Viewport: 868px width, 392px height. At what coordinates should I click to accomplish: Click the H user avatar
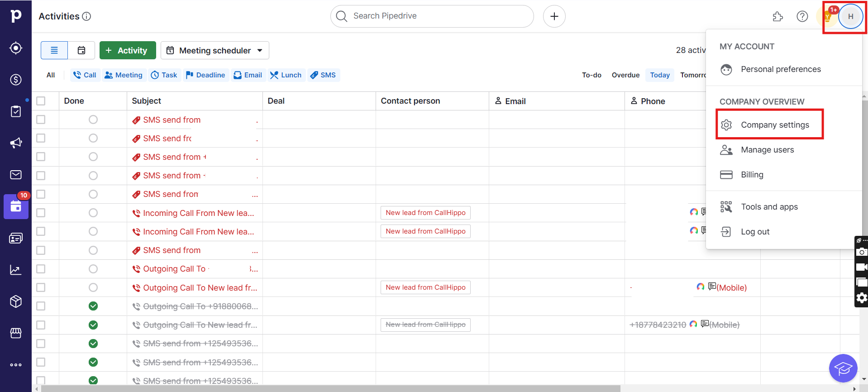851,16
